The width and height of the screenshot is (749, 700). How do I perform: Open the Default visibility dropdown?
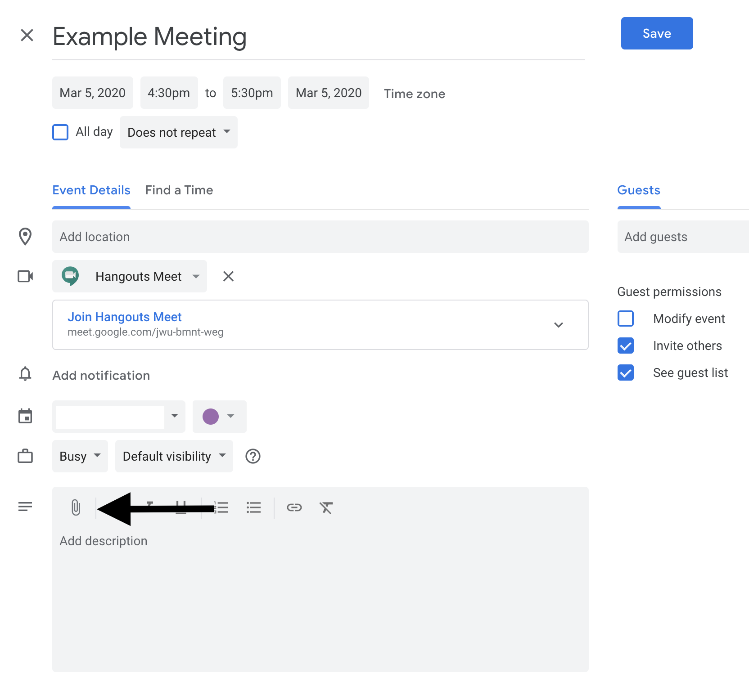click(173, 456)
